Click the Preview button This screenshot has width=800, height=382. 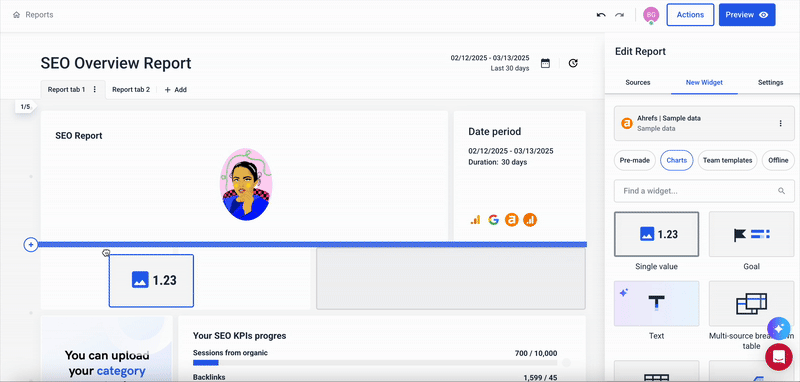(747, 15)
